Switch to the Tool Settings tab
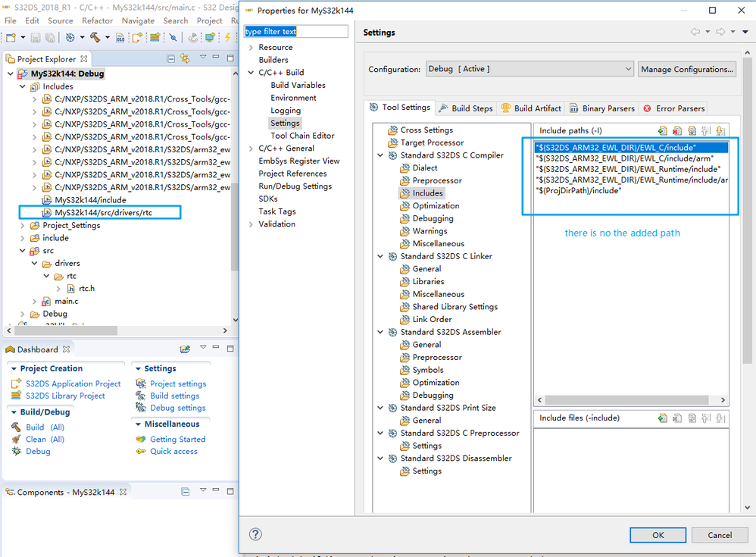The height and width of the screenshot is (557, 756). pyautogui.click(x=400, y=108)
